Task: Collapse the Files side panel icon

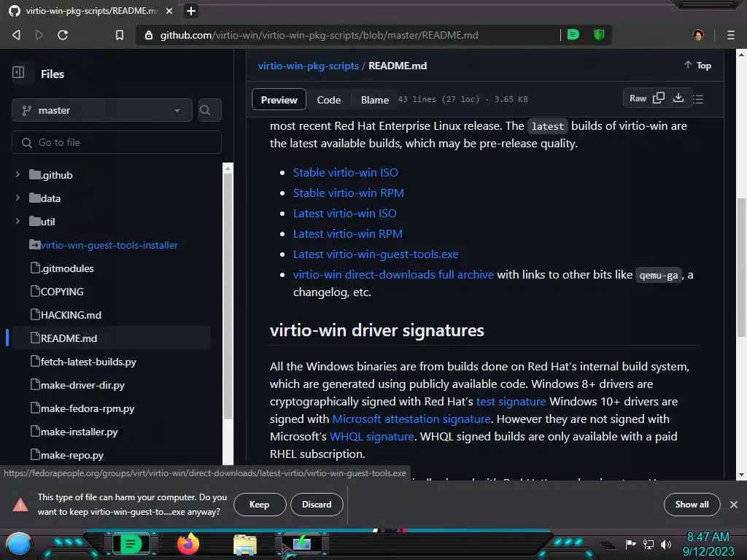Action: coord(18,72)
